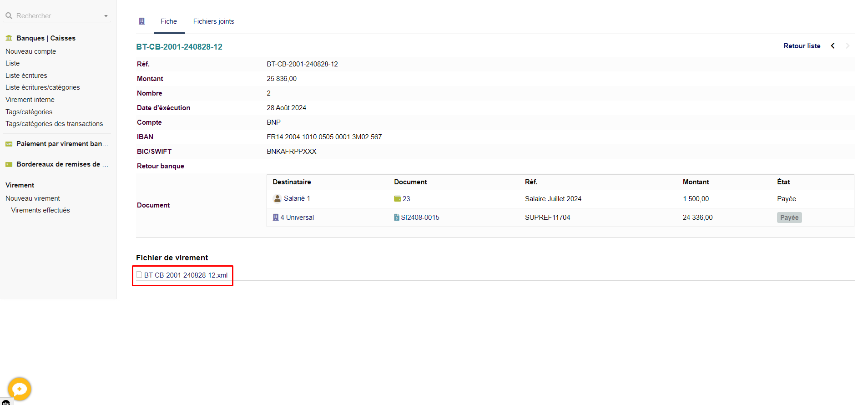
Task: Go to previous record with left chevron
Action: tap(833, 46)
